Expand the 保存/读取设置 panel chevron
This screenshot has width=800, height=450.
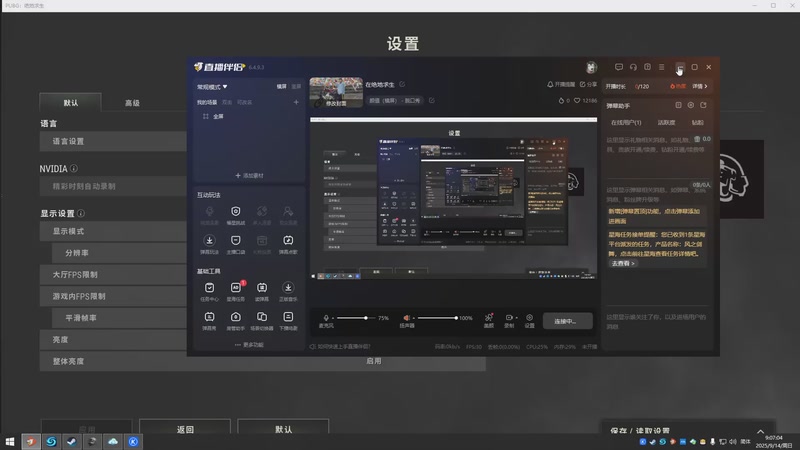(x=760, y=432)
